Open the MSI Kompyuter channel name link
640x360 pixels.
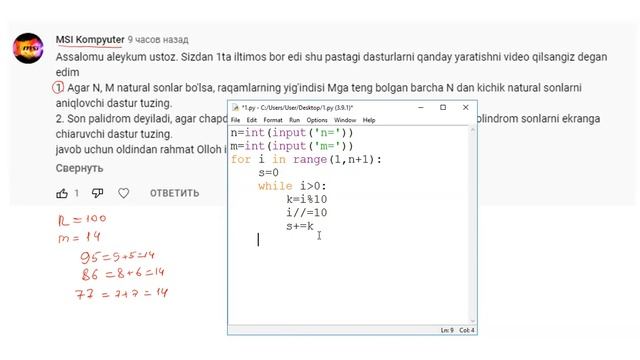click(x=90, y=40)
